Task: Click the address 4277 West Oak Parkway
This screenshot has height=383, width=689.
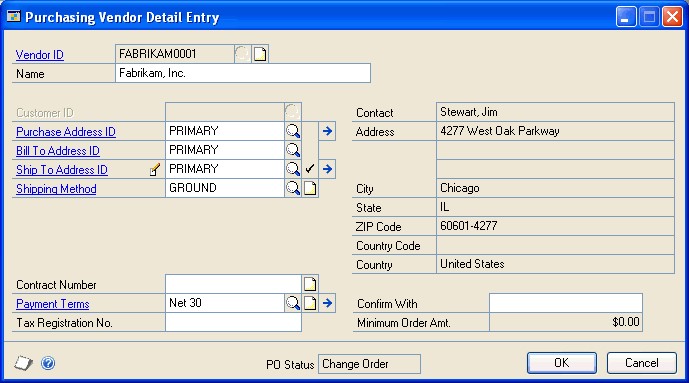Action: 555,131
